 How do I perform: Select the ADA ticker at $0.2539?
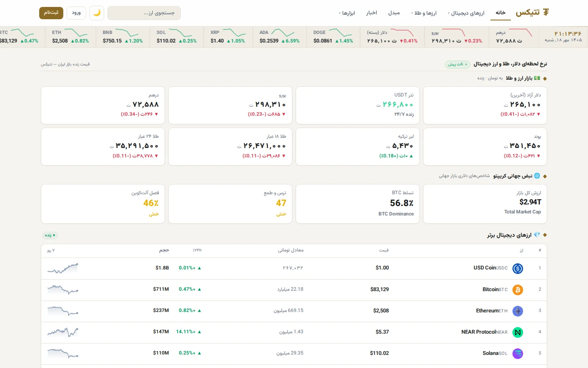280,37
